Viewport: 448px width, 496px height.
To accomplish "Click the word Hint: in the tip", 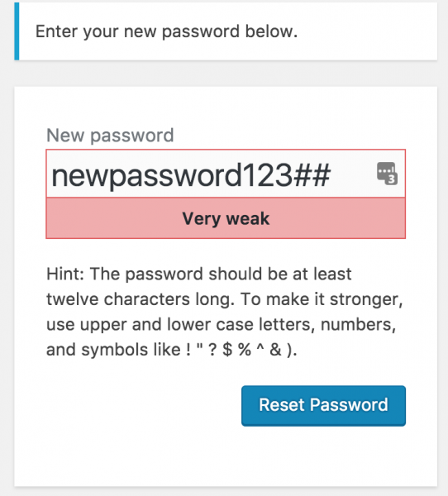I will point(65,274).
